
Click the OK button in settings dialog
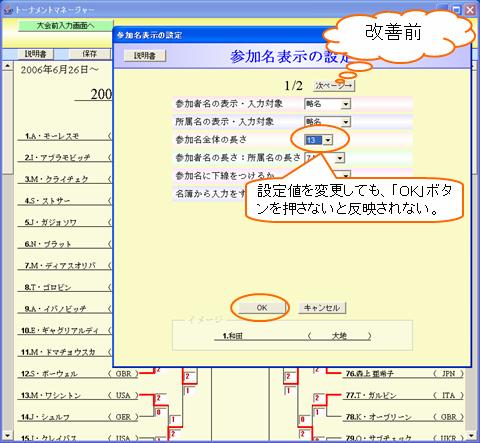tap(262, 308)
